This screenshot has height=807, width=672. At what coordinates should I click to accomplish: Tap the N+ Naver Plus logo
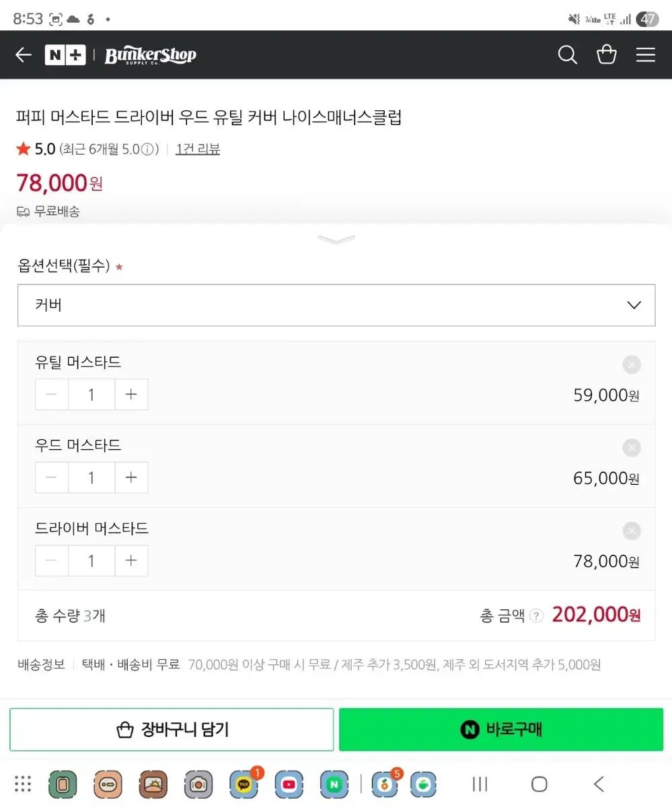click(65, 55)
